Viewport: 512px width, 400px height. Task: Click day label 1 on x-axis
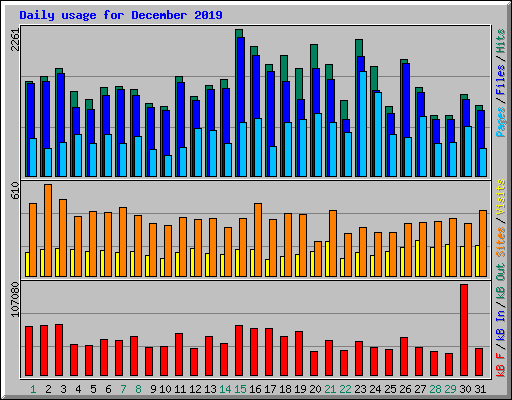click(x=33, y=389)
